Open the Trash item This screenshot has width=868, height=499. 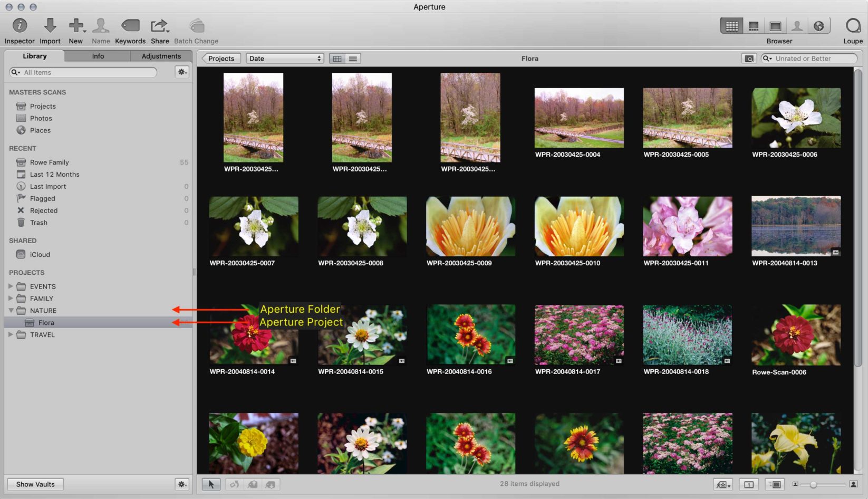(x=38, y=223)
